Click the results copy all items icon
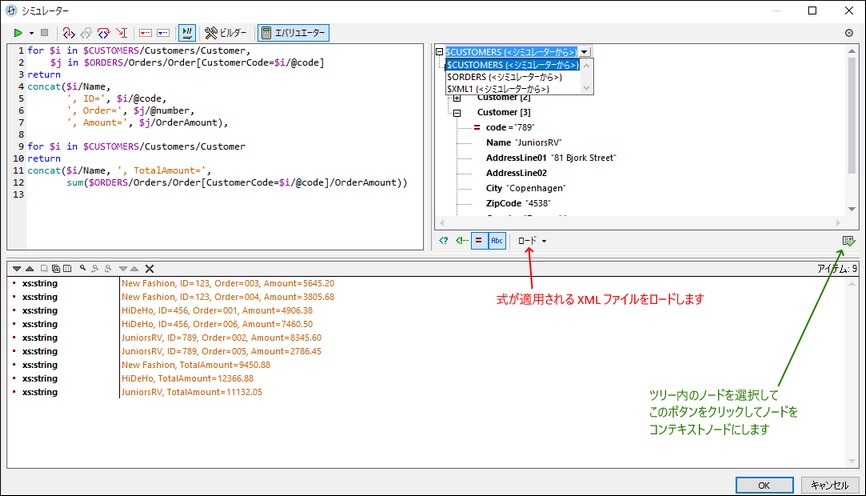The width and height of the screenshot is (866, 496). 56,269
